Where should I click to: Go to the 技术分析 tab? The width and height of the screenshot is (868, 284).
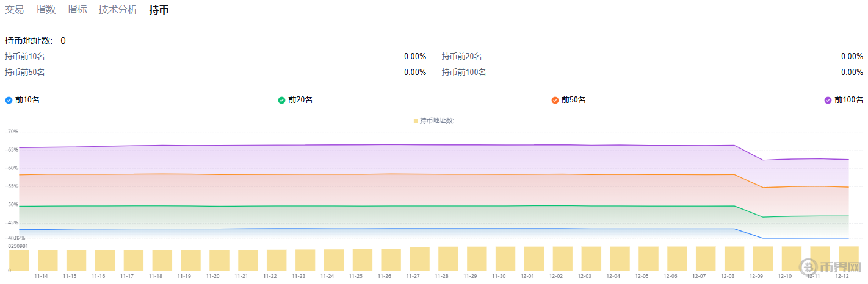[118, 10]
